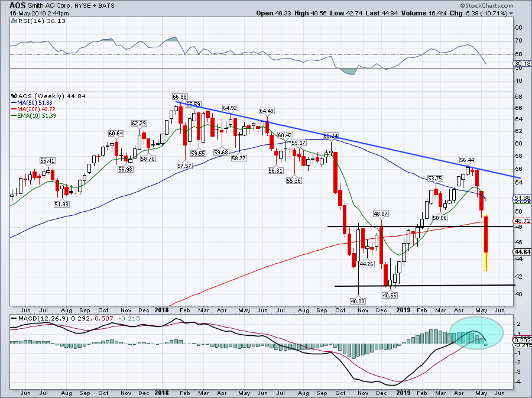Click the 40.66 low price label

point(390,295)
